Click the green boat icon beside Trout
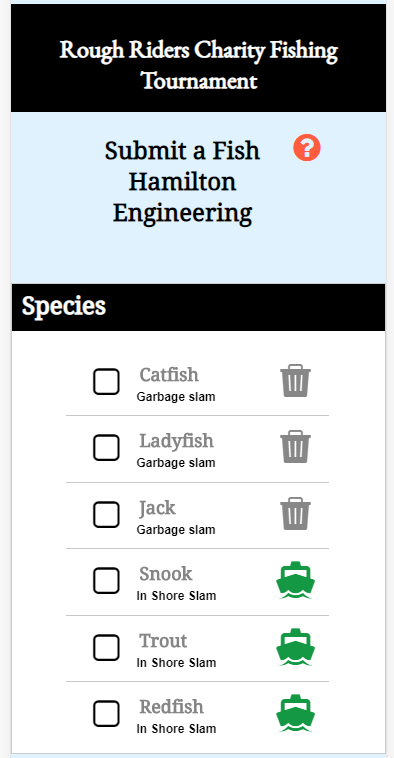 pos(295,647)
